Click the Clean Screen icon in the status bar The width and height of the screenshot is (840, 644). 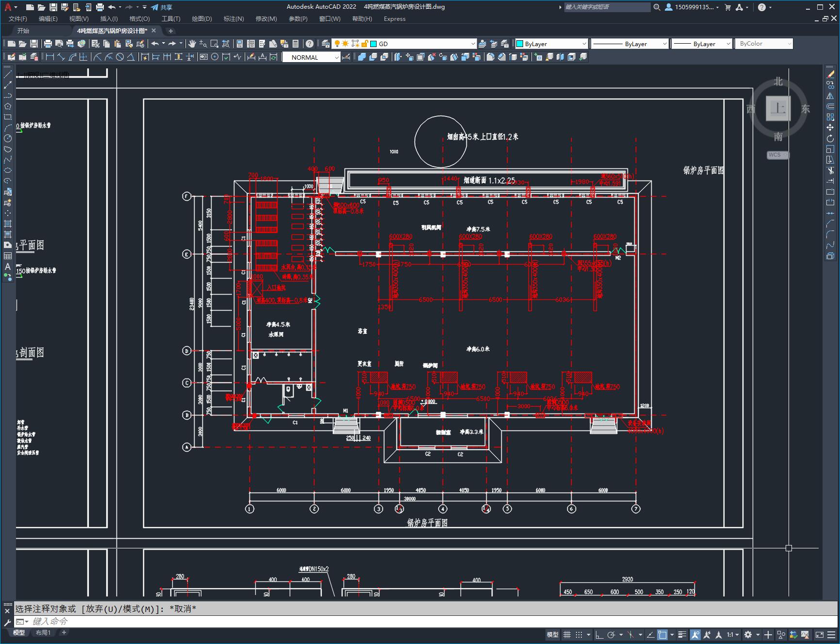tap(819, 634)
